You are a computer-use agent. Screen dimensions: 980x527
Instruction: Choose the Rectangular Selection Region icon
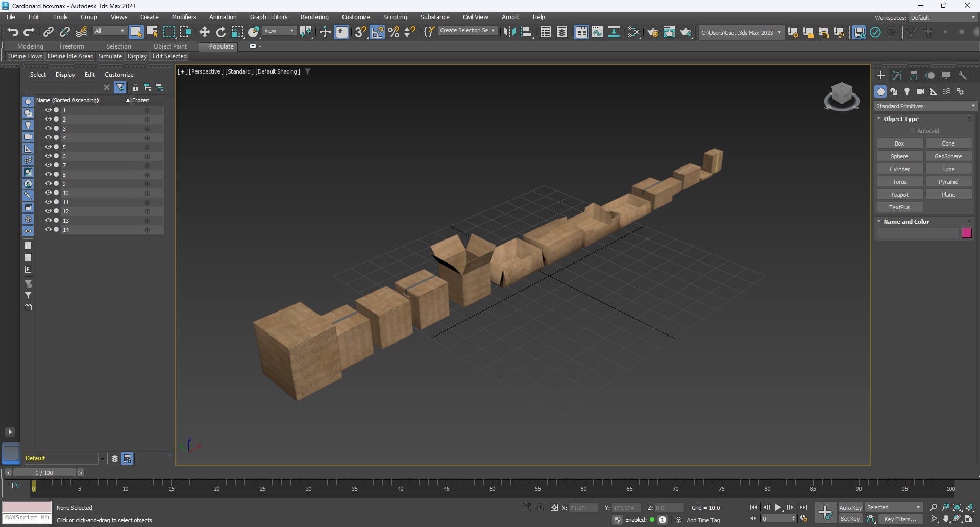click(x=168, y=32)
